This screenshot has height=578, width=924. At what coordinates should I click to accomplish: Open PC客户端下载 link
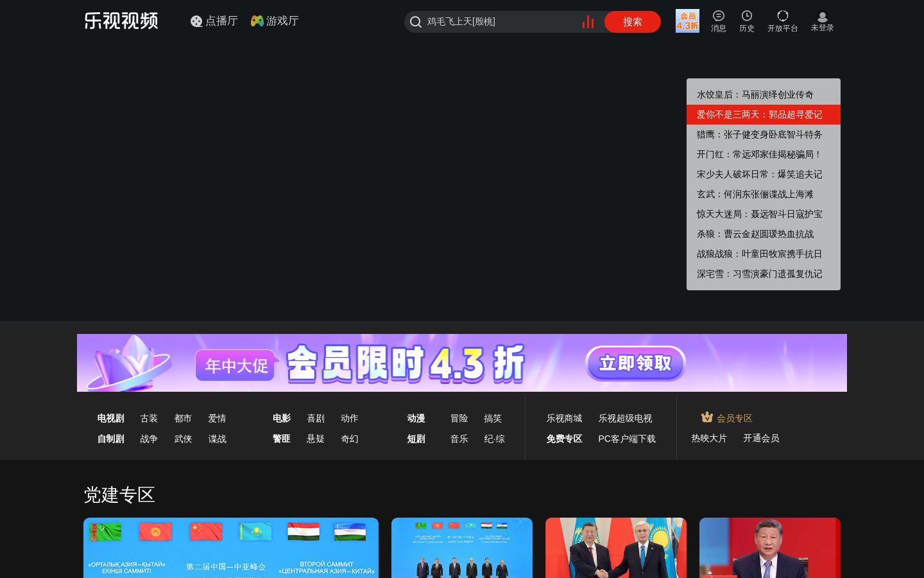click(627, 439)
